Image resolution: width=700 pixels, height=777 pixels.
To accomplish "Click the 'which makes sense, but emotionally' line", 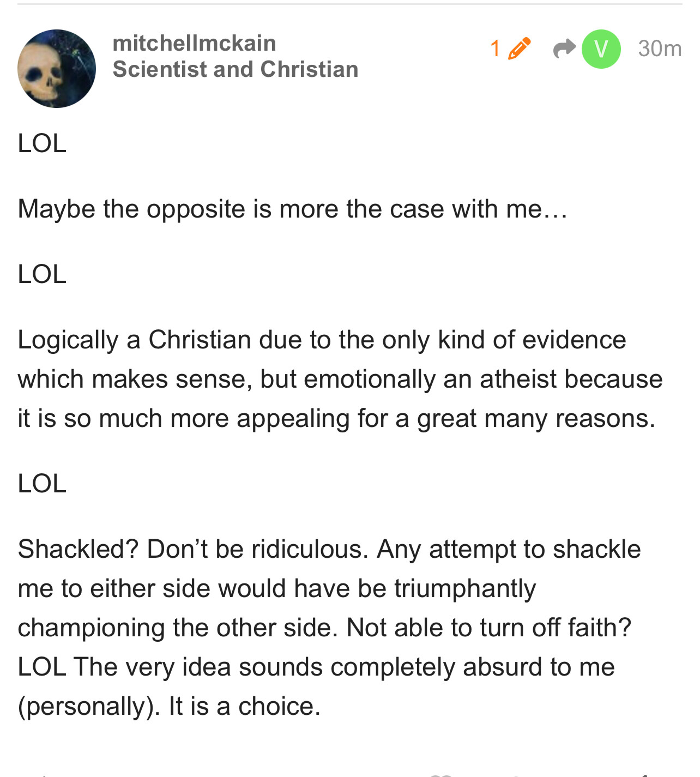I will click(340, 379).
